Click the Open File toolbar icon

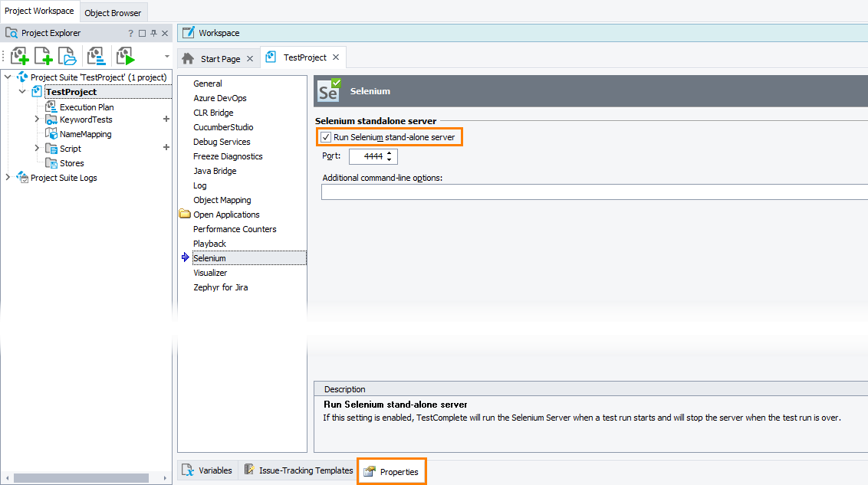67,56
